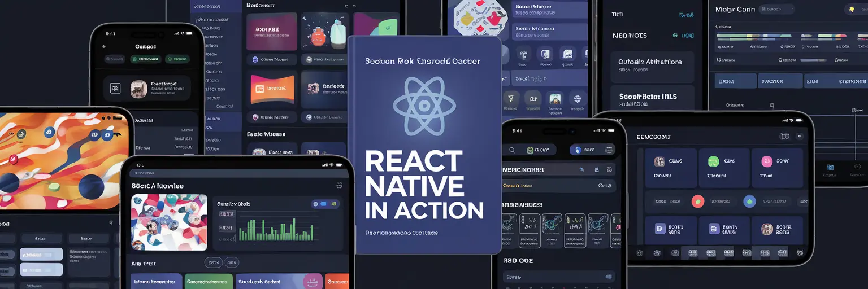
Task: Click the red circle in EBNCGOM'F middle row
Action: click(698, 201)
